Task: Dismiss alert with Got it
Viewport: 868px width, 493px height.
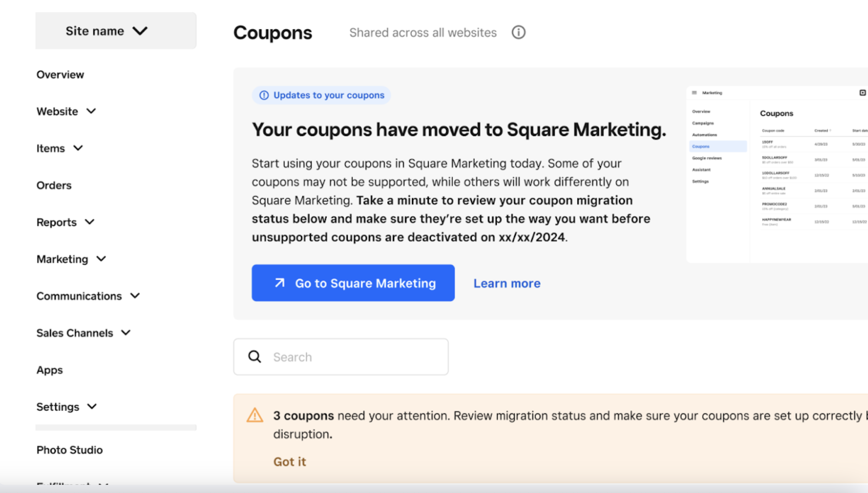Action: pos(290,462)
